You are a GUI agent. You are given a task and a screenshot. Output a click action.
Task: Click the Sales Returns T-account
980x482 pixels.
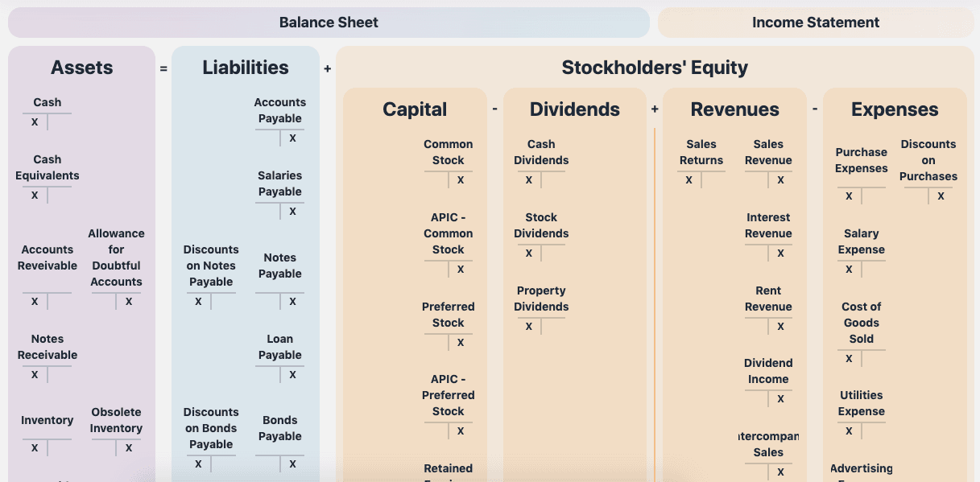tap(701, 163)
